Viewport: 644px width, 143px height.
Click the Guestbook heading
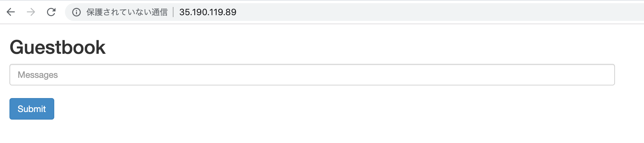click(x=58, y=47)
